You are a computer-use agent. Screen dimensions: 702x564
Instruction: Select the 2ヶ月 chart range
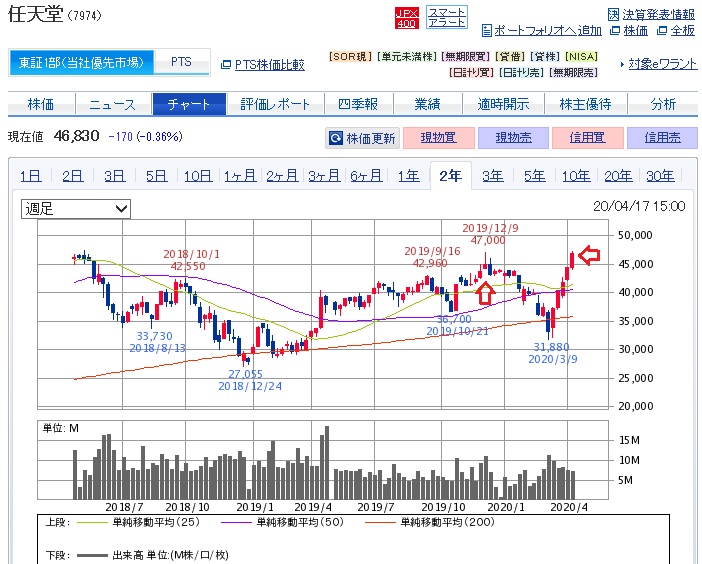(x=283, y=176)
